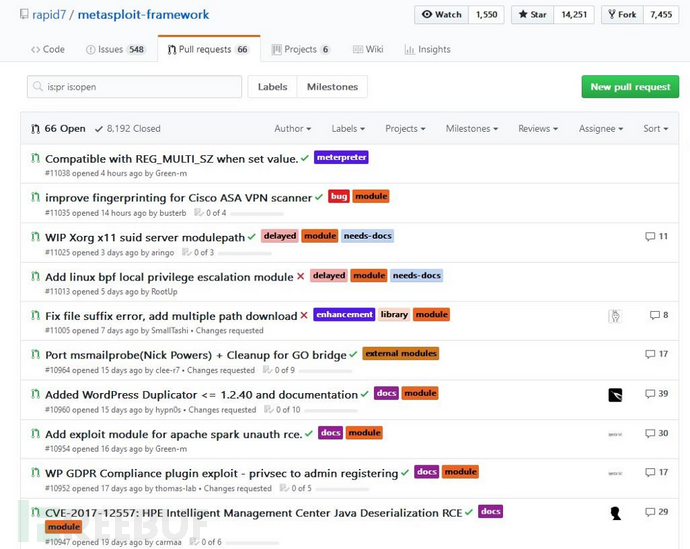This screenshot has height=549, width=690.
Task: Click the Milestones button next to search
Action: tap(332, 87)
